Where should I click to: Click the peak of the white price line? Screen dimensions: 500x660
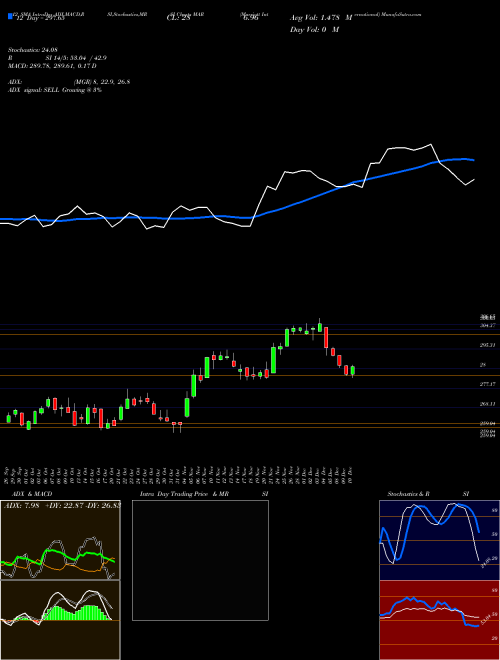[x=431, y=145]
